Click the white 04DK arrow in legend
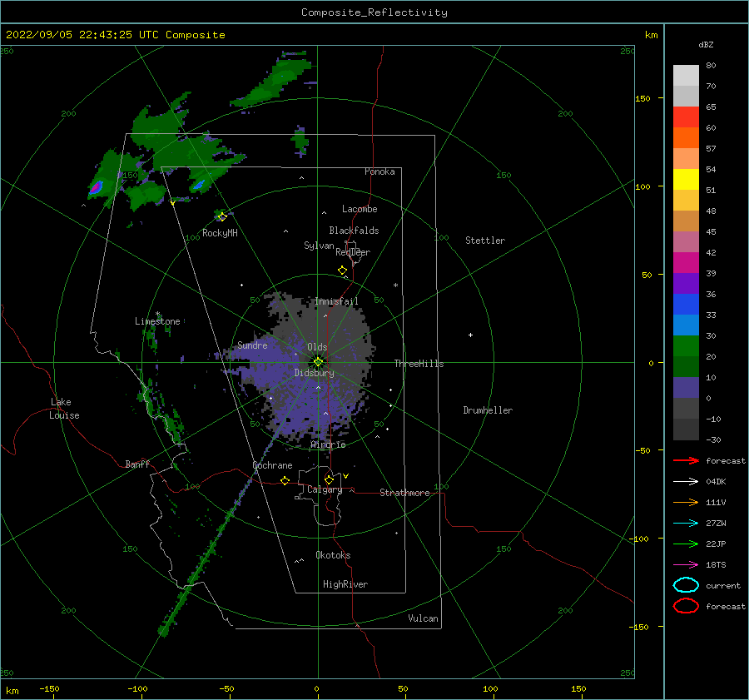The height and width of the screenshot is (700, 749). [x=686, y=482]
